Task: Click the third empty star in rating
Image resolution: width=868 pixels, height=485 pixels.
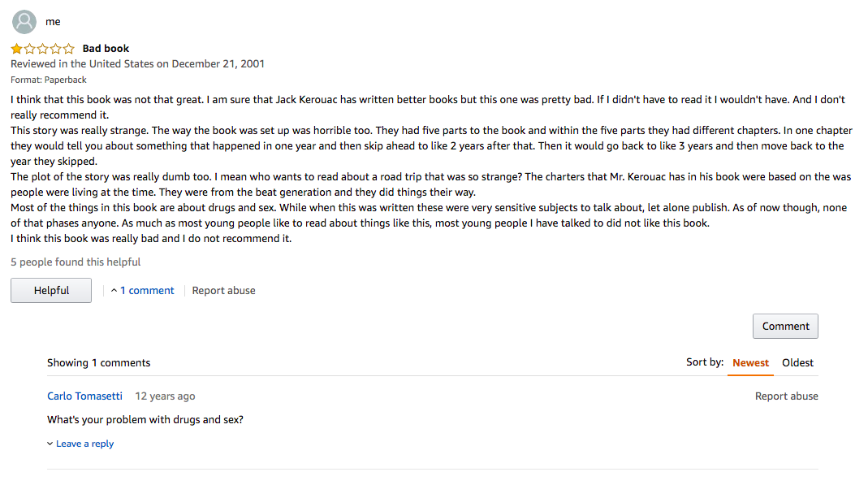Action: click(x=42, y=49)
